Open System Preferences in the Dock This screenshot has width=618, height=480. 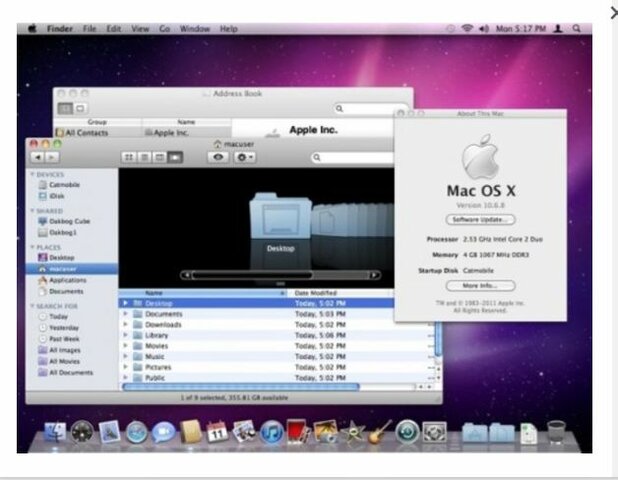[434, 432]
